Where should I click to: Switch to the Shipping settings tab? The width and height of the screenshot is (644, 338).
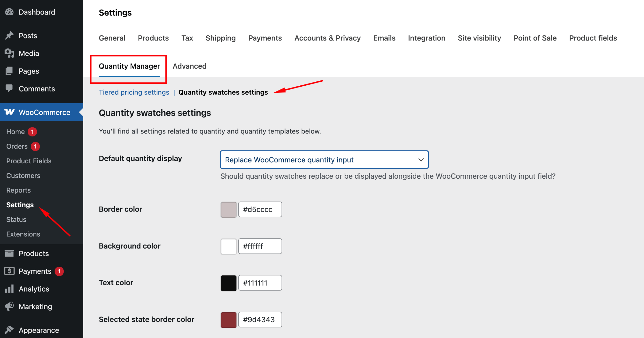(220, 38)
